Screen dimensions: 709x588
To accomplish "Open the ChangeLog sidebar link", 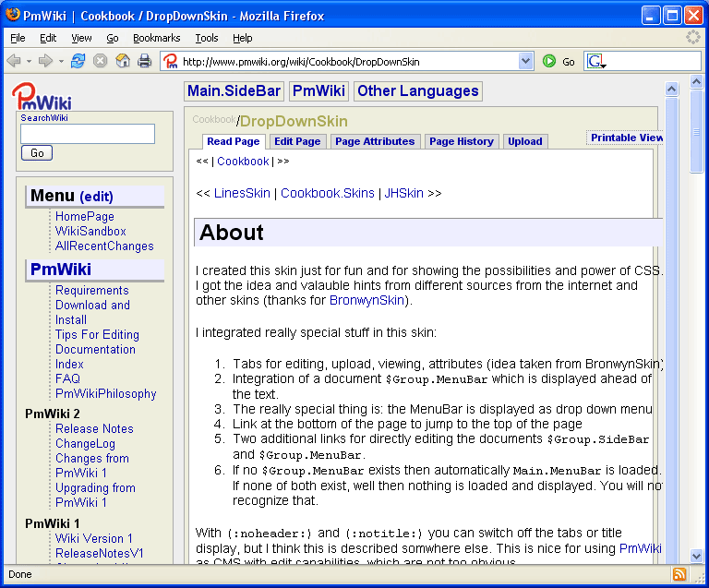I will [x=85, y=444].
